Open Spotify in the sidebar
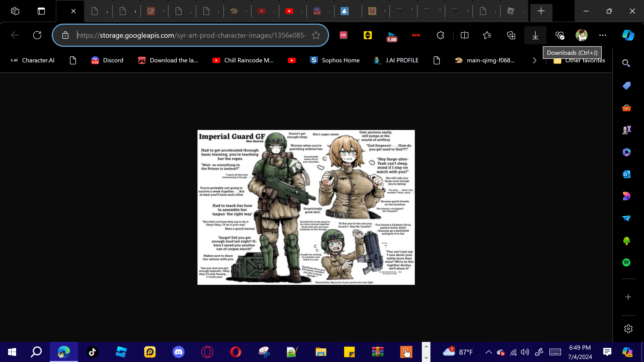Image resolution: width=644 pixels, height=362 pixels. 626,262
